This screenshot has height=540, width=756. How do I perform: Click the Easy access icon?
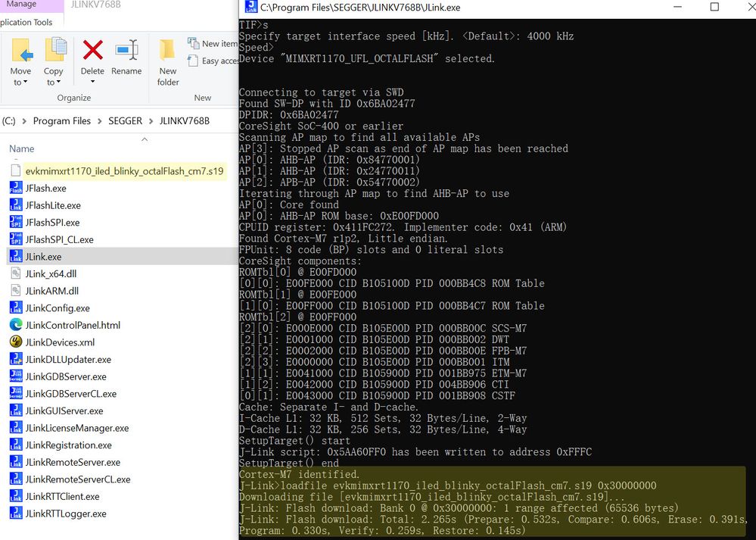(193, 61)
